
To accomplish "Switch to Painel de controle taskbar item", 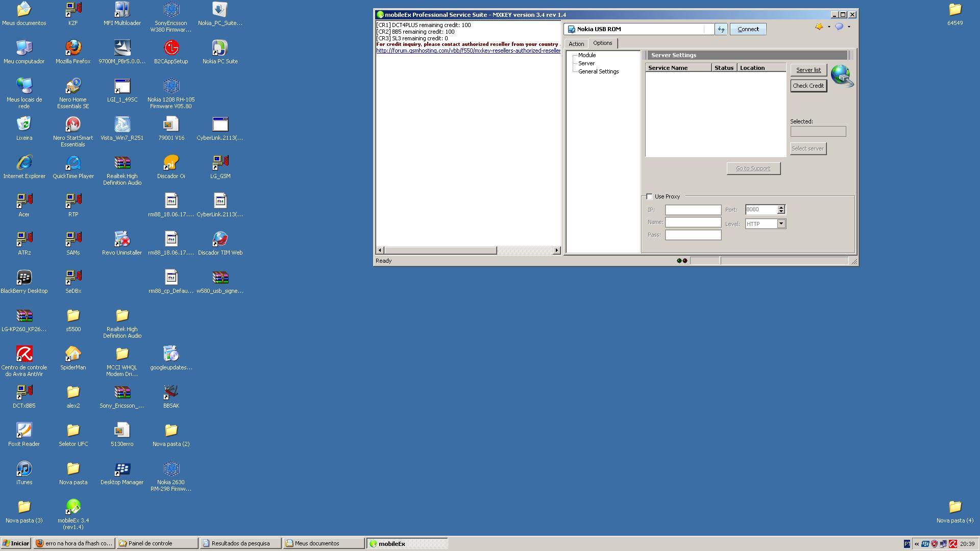I will (x=157, y=543).
